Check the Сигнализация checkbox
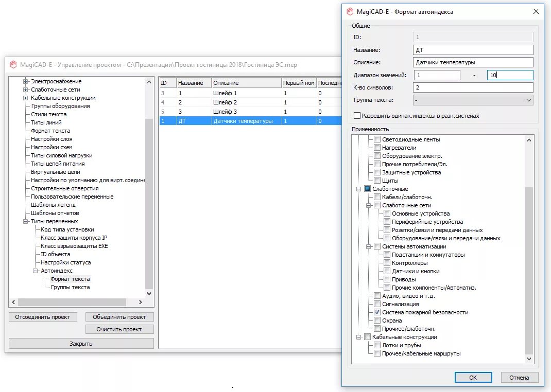Viewport: 551px width, 392px height. click(x=377, y=304)
